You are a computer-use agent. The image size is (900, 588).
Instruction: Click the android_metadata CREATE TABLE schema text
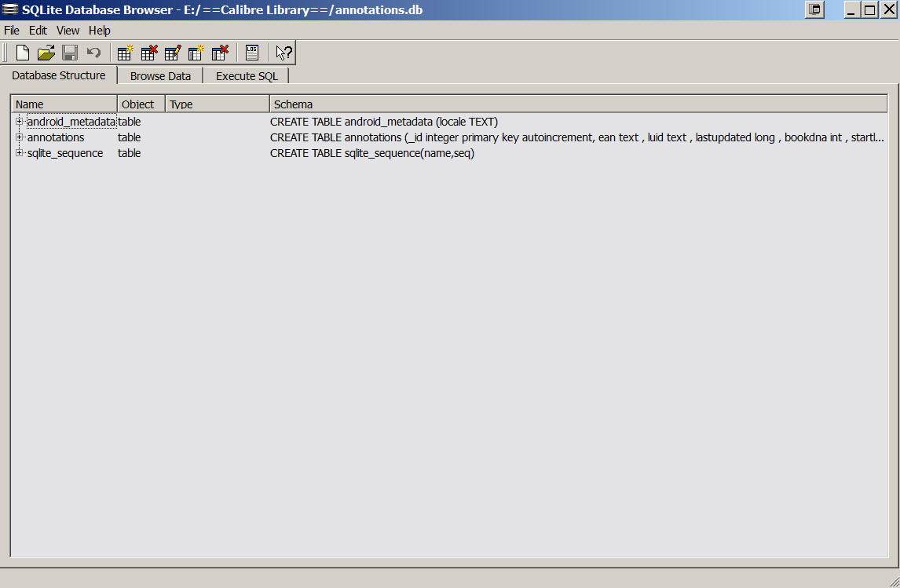[x=384, y=122]
